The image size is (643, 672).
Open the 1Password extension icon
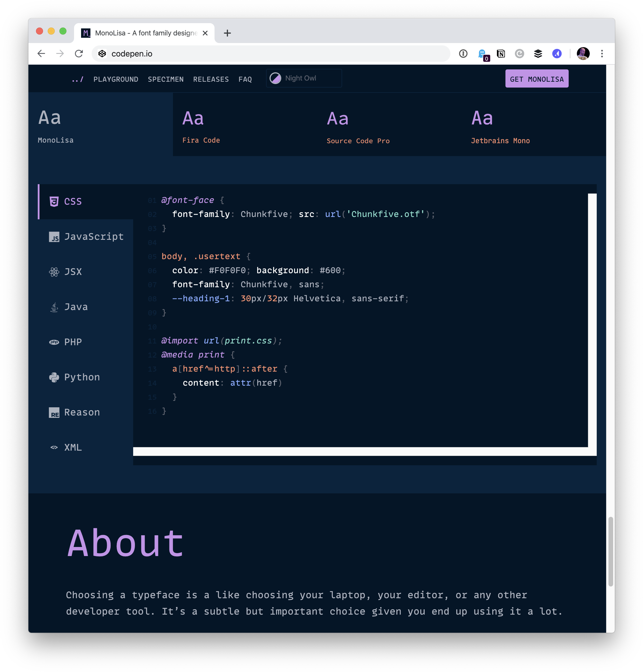click(463, 54)
